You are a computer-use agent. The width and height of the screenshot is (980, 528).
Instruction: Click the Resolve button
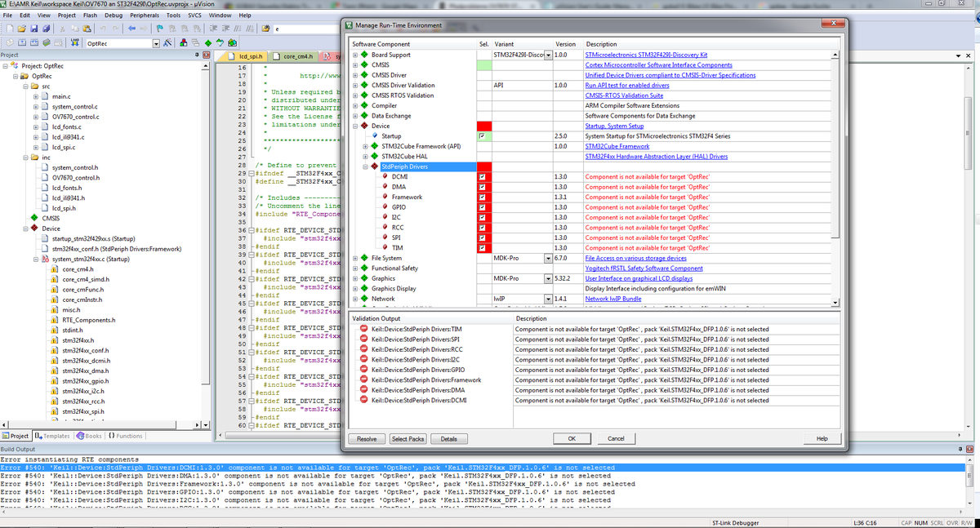(x=367, y=438)
